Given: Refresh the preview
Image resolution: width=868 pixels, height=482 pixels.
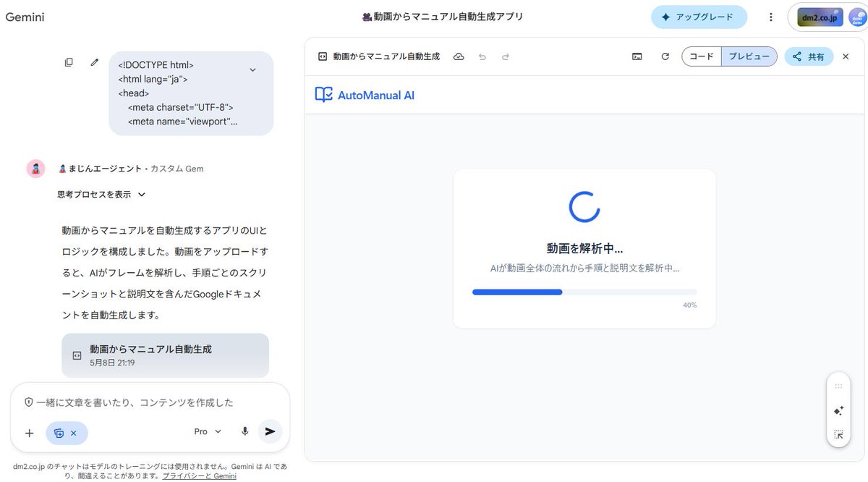Looking at the screenshot, I should click(665, 56).
